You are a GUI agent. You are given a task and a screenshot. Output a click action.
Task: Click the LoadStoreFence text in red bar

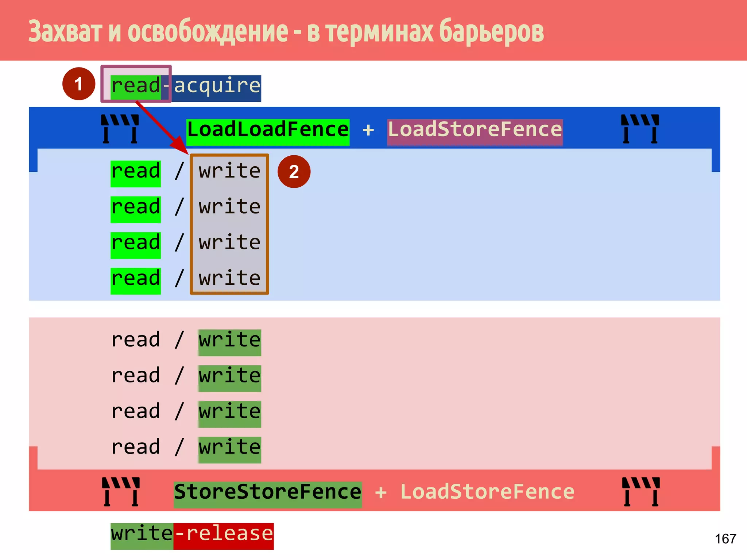tap(487, 492)
